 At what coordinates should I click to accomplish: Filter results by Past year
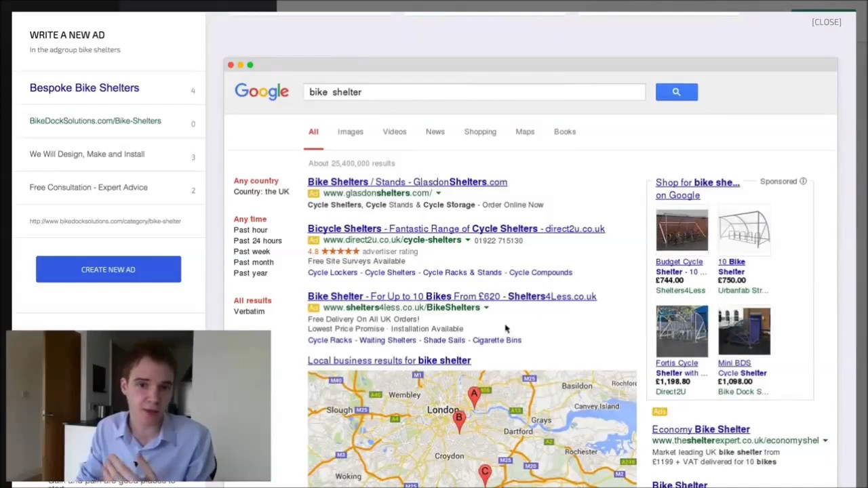point(251,273)
